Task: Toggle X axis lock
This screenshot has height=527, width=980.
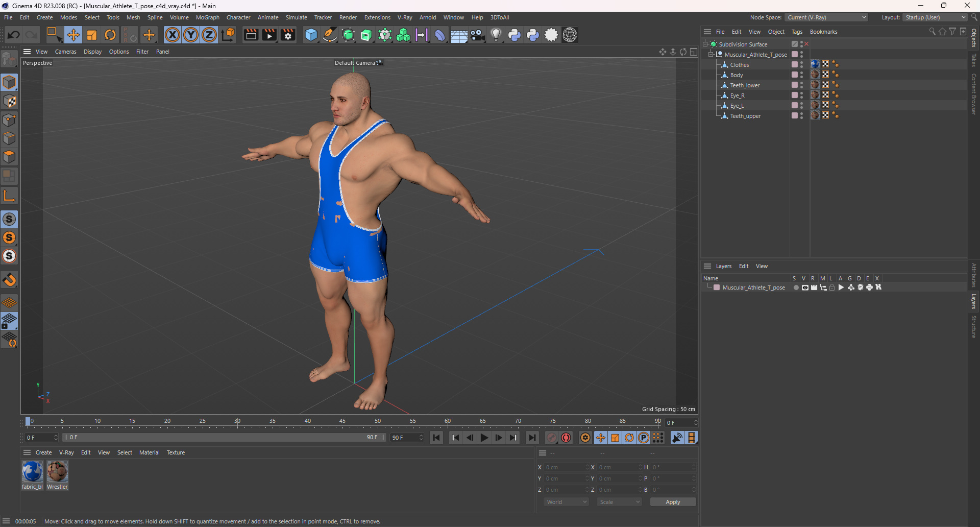Action: [x=173, y=35]
